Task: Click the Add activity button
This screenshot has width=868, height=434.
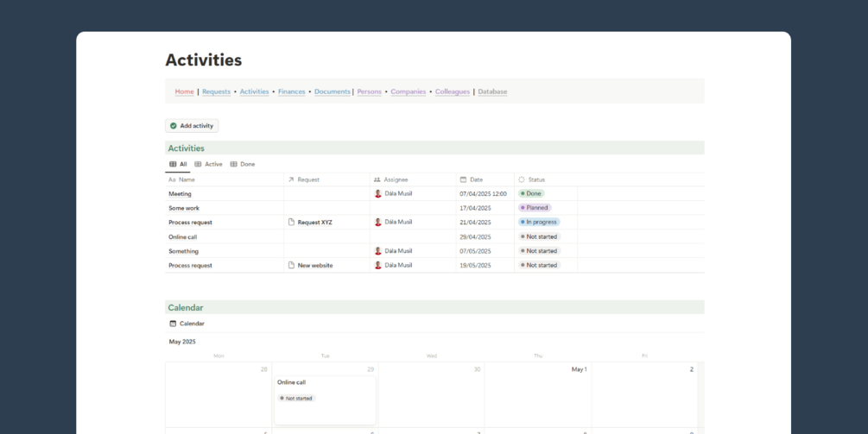Action: coord(192,126)
